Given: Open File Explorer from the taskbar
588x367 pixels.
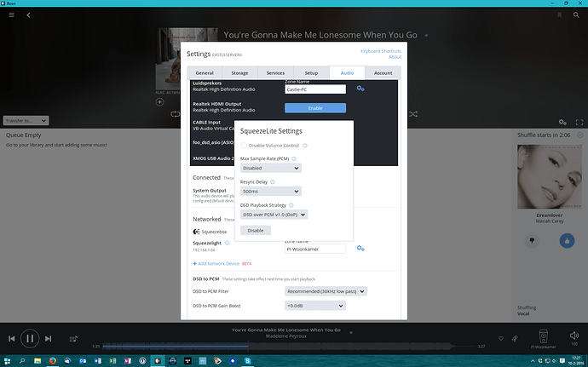Looking at the screenshot, I should [x=37, y=361].
